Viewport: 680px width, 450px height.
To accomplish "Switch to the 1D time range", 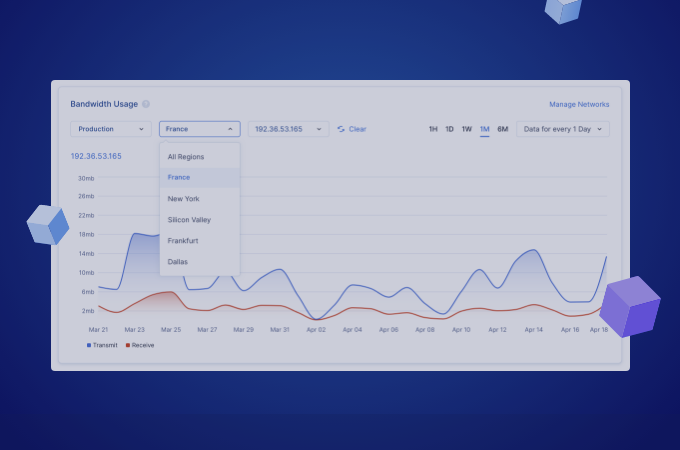I will point(449,129).
